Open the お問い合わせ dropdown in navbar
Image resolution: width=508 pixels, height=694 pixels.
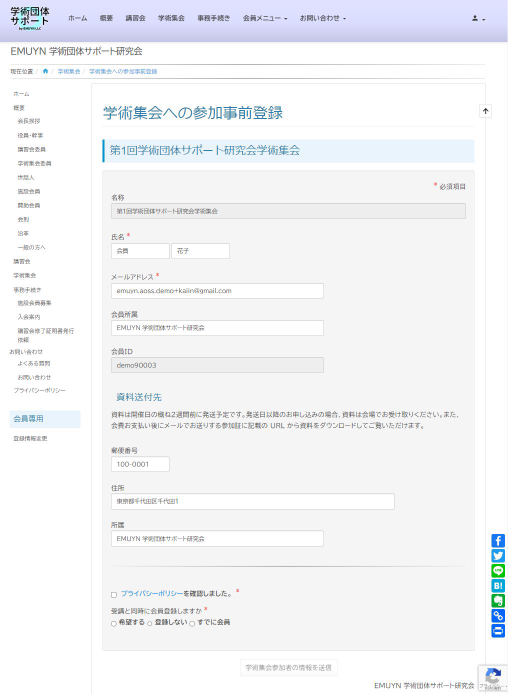323,18
